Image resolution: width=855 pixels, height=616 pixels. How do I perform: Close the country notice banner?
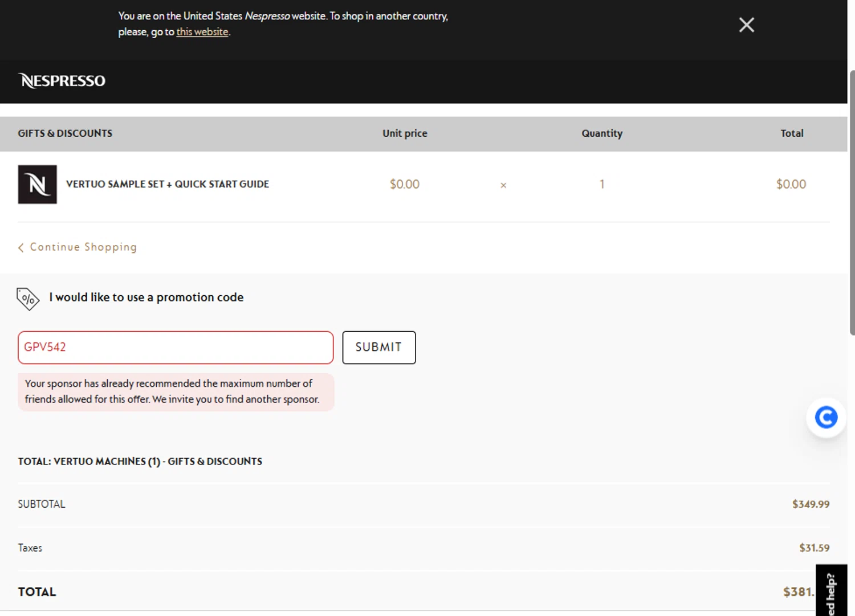pos(746,25)
